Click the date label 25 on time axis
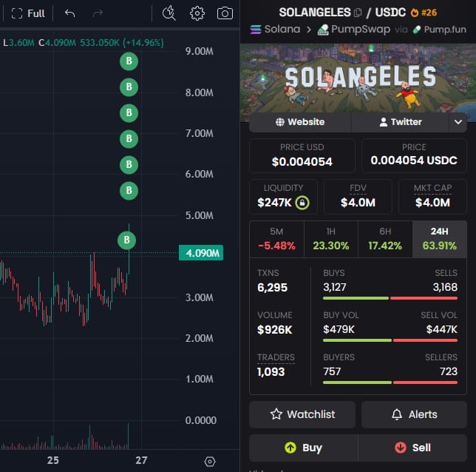The image size is (476, 472). (52, 460)
